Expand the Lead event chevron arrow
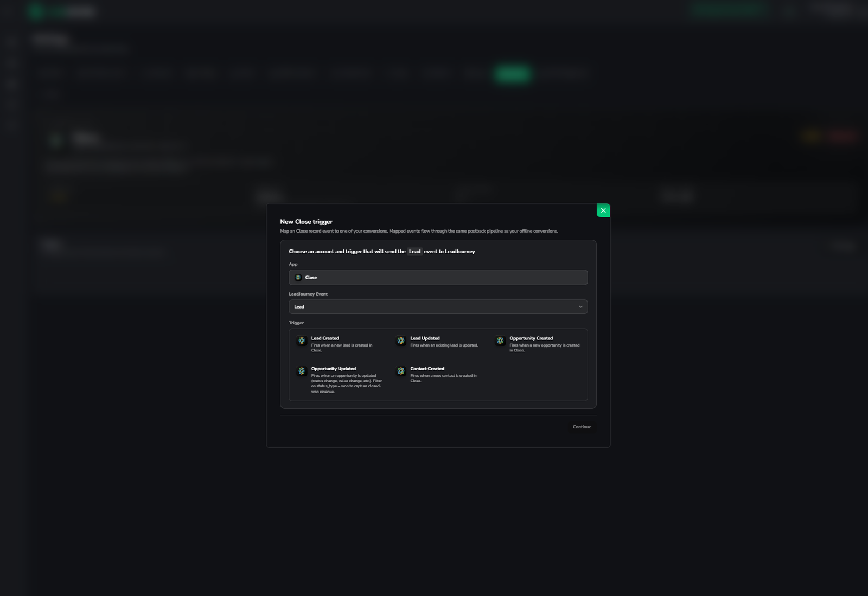Viewport: 868px width, 596px height. coord(580,307)
